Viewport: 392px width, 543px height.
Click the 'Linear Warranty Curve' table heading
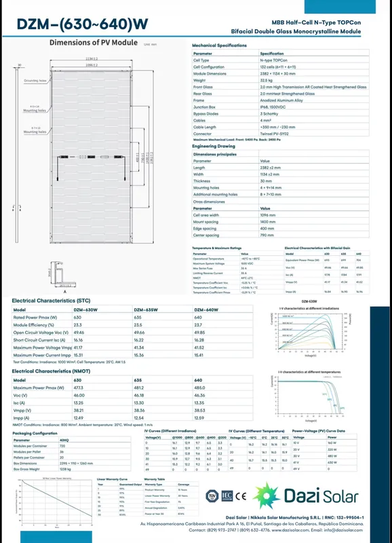(112, 479)
